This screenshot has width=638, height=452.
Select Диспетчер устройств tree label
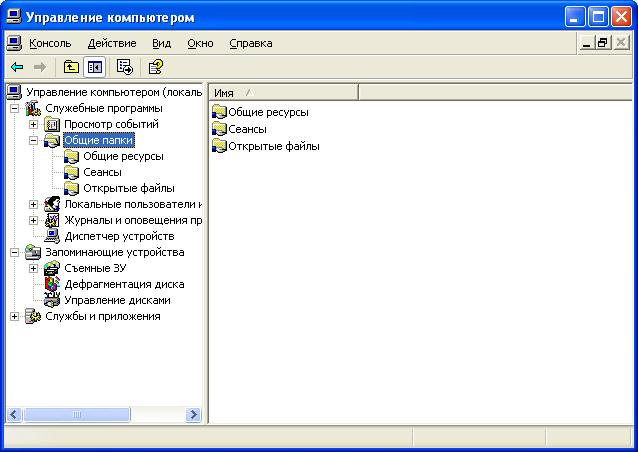pyautogui.click(x=119, y=236)
